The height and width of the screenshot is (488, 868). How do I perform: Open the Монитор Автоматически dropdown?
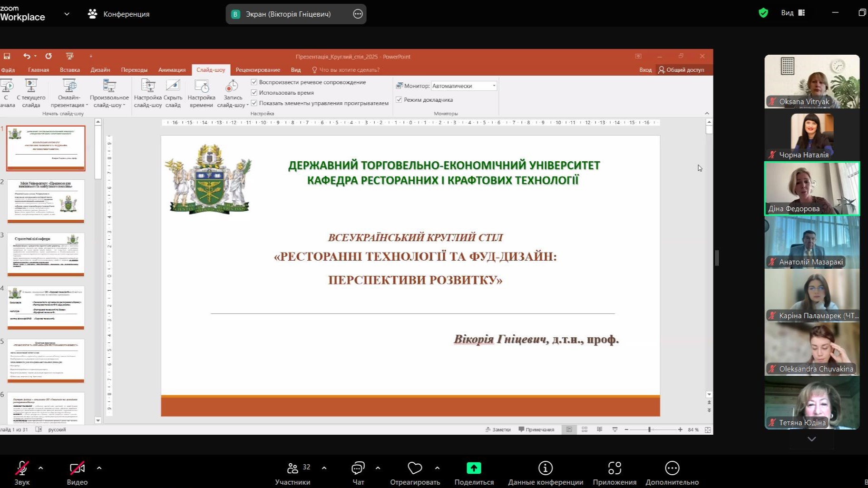[x=494, y=86]
